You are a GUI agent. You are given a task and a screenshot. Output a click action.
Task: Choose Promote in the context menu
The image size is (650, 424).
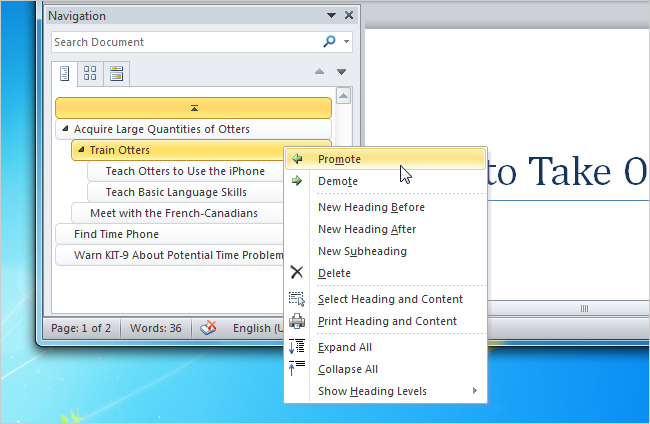[385, 159]
